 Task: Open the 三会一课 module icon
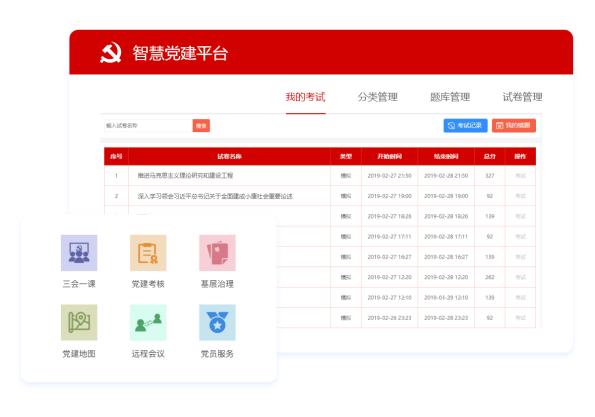point(79,253)
